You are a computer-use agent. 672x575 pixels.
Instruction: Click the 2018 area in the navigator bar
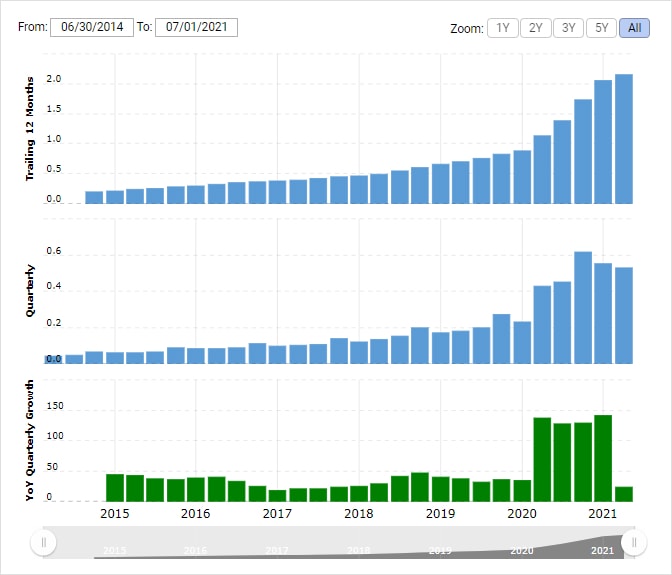pos(358,549)
